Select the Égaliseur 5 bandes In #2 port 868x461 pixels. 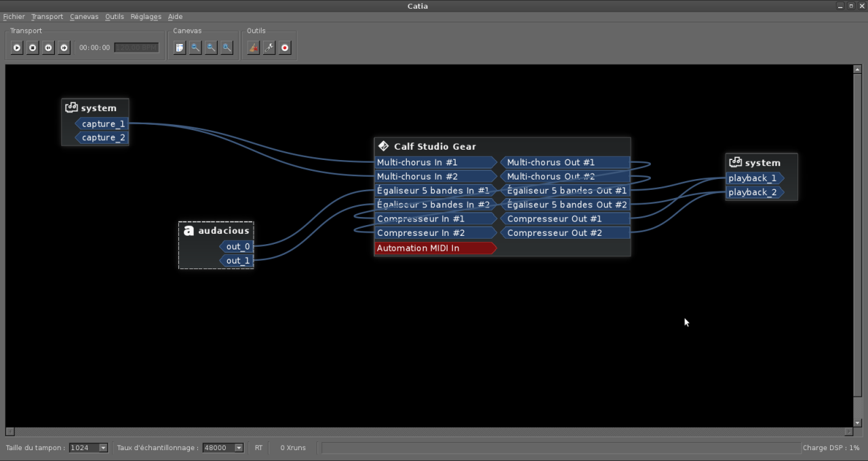[436, 205]
